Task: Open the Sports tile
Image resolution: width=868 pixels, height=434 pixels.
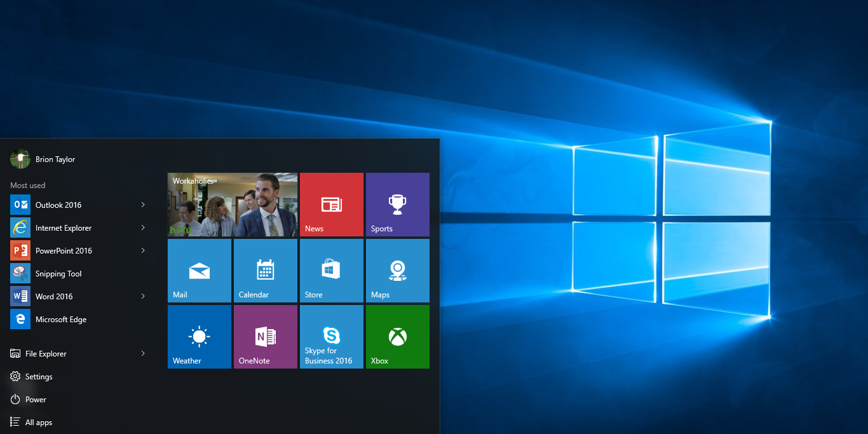Action: 397,204
